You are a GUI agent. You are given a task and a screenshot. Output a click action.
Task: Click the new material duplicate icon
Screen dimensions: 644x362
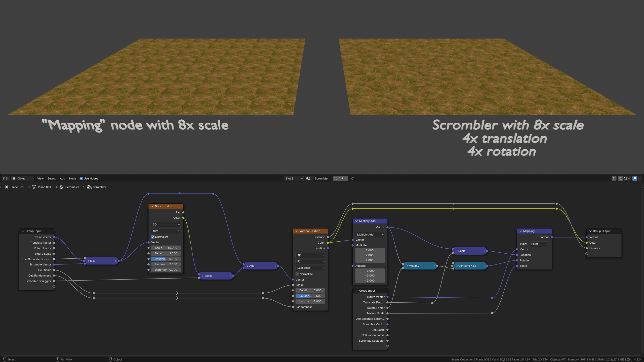[x=341, y=178]
